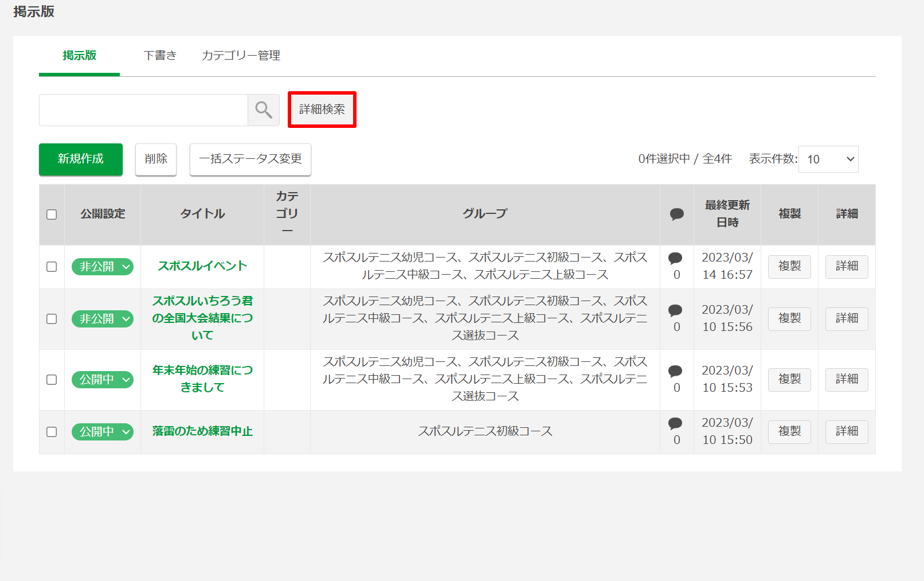Image resolution: width=924 pixels, height=581 pixels.
Task: Click 複製 button for 落雷のため練習中止 row
Action: (789, 431)
